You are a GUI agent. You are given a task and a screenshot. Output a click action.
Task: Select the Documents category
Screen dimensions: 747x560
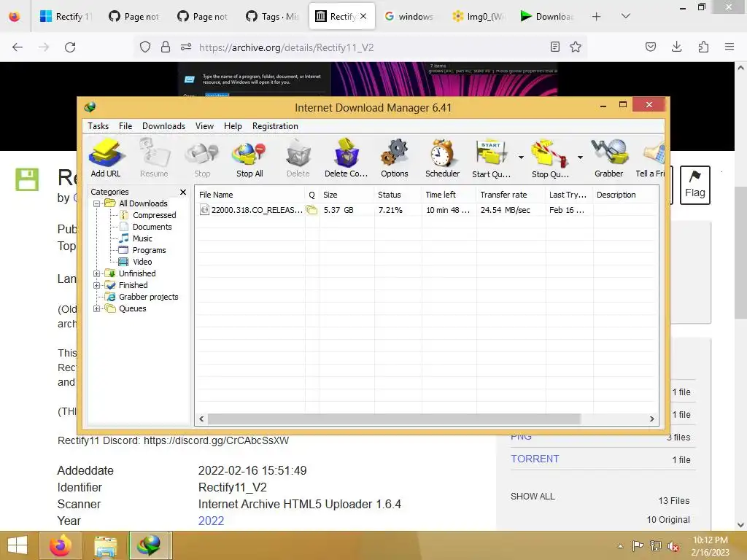click(x=152, y=227)
